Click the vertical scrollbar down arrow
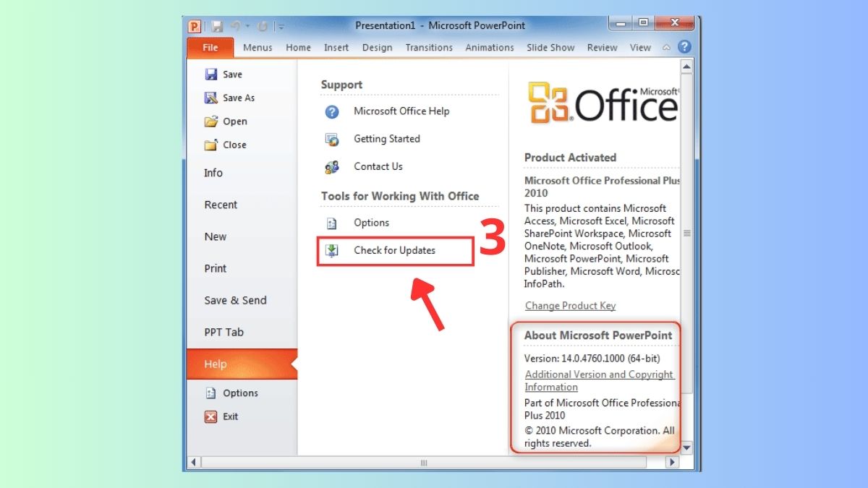Image resolution: width=868 pixels, height=488 pixels. [686, 448]
